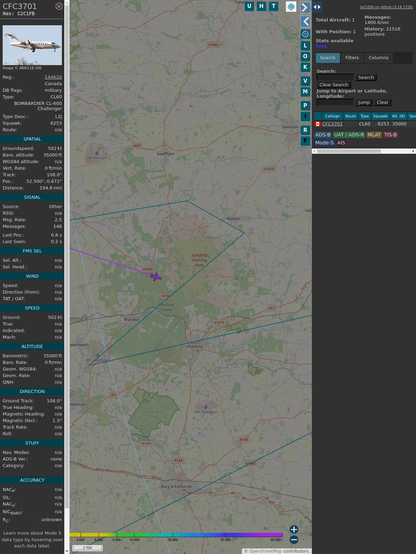Click the U map toggle button
The height and width of the screenshot is (554, 416).
click(249, 6)
